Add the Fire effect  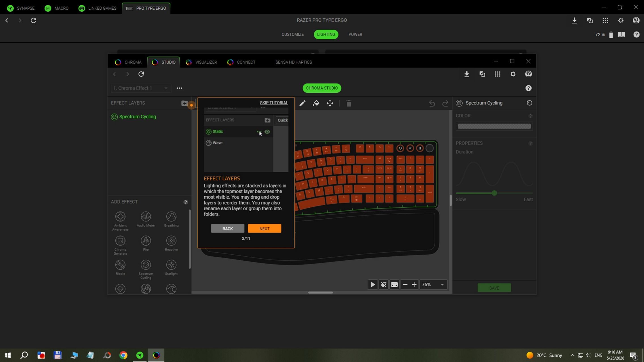coord(146,244)
